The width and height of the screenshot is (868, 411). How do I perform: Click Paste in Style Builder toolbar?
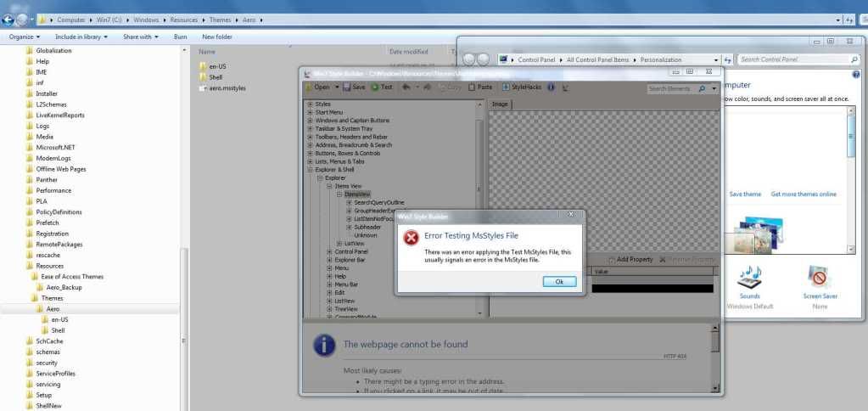(x=480, y=87)
